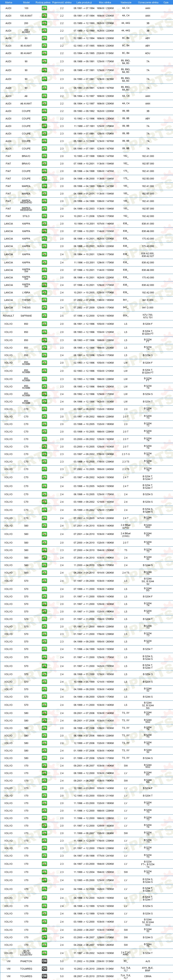
Task: Click the 232kW / 315KM power cell
Action: 105,53
